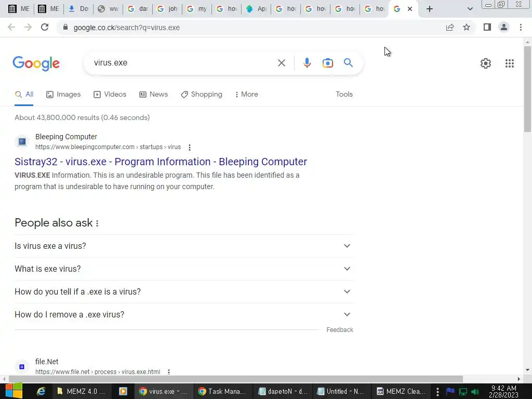Image resolution: width=532 pixels, height=399 pixels.
Task: Open Sistray32 virus.exe Bleeping Computer link
Action: tap(161, 162)
